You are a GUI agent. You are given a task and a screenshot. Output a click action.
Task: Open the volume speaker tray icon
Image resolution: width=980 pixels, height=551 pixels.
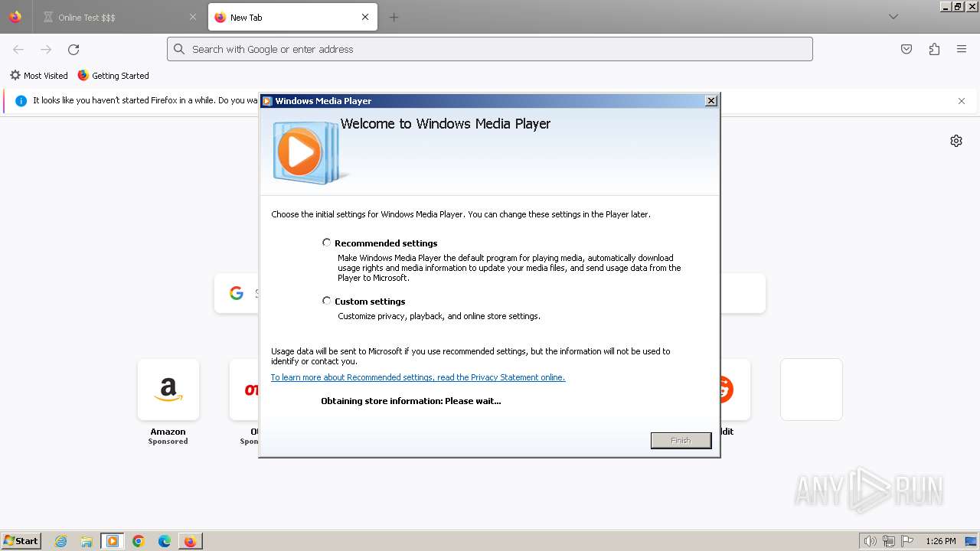click(x=871, y=541)
